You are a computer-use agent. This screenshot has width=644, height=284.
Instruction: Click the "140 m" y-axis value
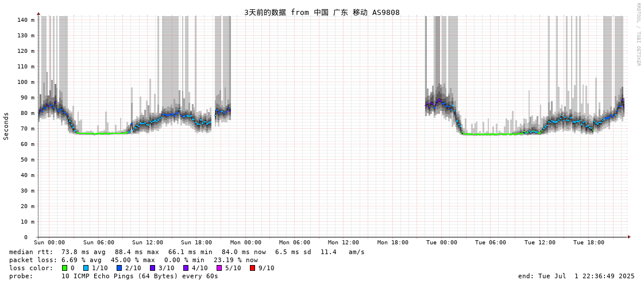click(x=26, y=20)
